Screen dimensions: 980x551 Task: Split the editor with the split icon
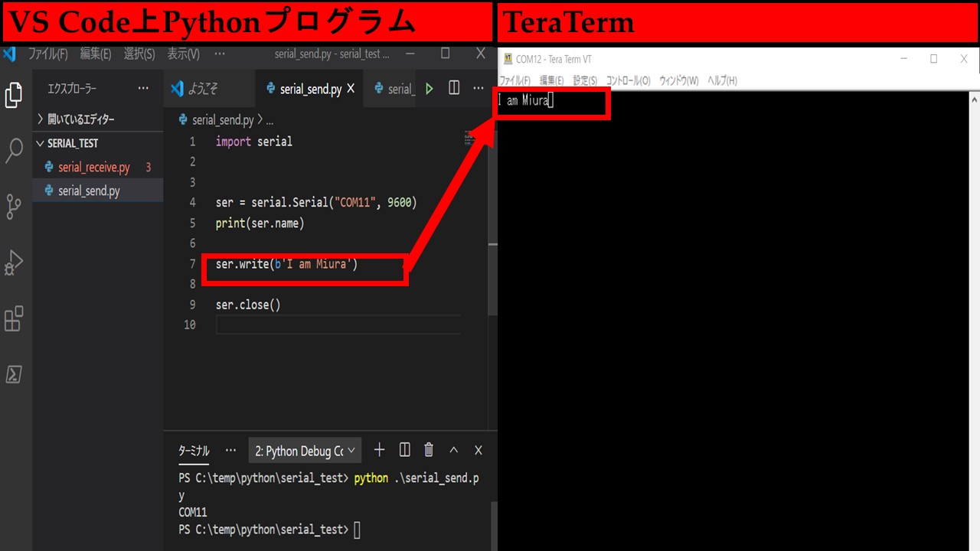point(454,88)
